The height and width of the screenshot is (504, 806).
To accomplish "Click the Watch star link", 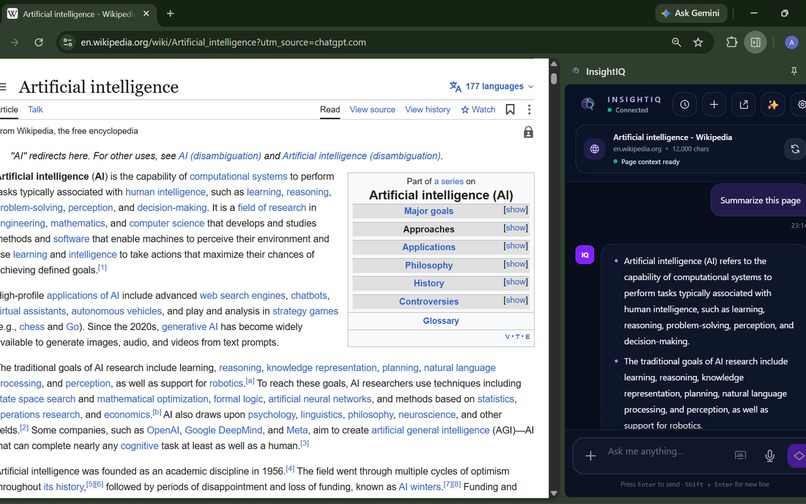I will point(478,110).
